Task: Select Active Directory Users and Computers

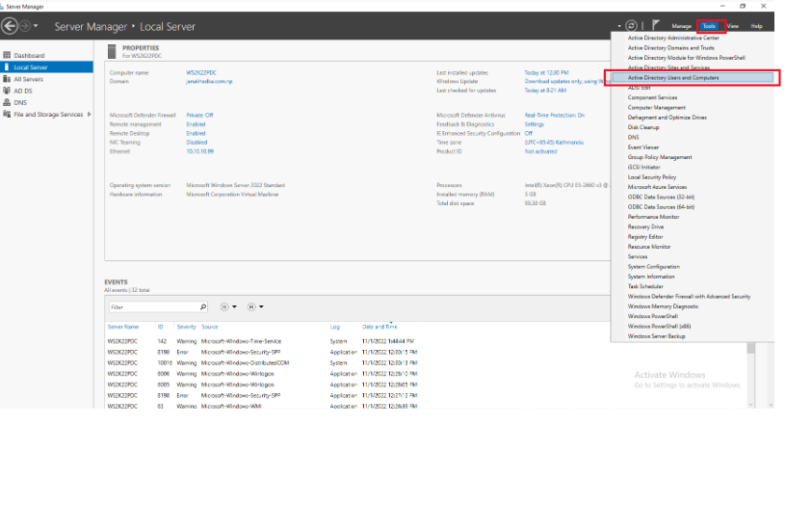Action: pyautogui.click(x=673, y=77)
